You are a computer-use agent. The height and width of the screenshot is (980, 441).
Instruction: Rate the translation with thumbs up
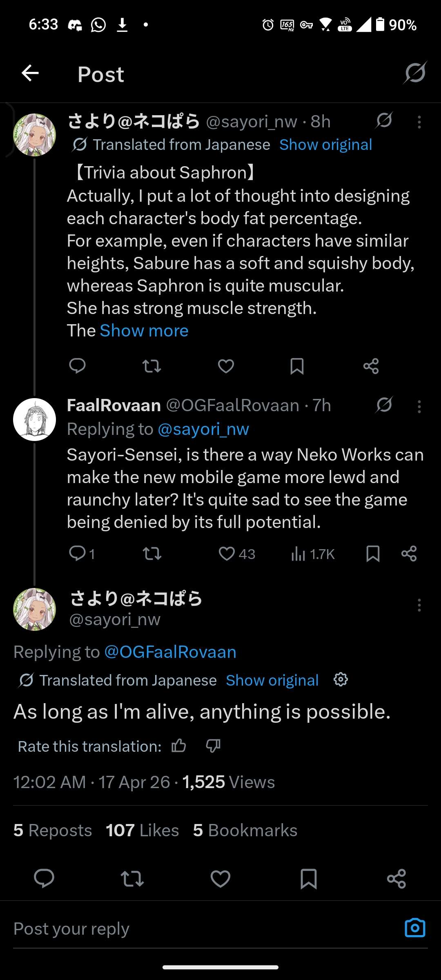(x=179, y=746)
